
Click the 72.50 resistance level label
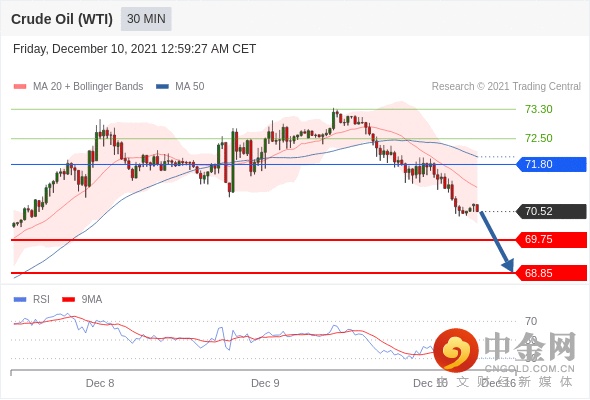[538, 138]
